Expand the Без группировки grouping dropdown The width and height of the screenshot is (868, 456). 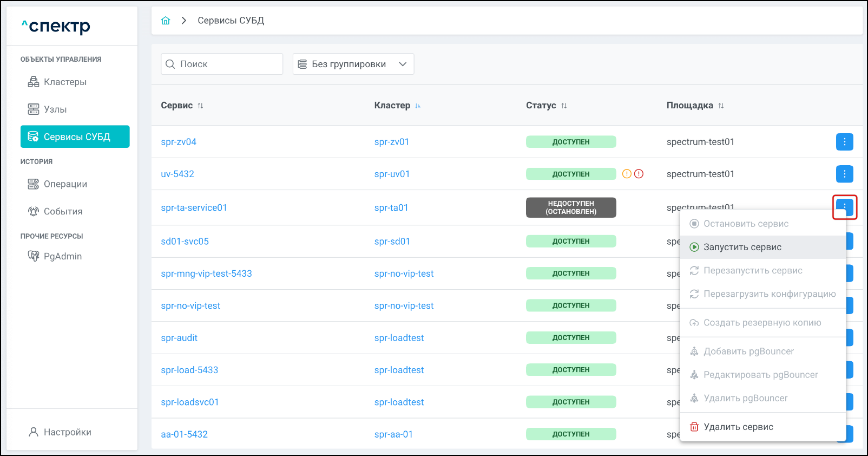(353, 64)
